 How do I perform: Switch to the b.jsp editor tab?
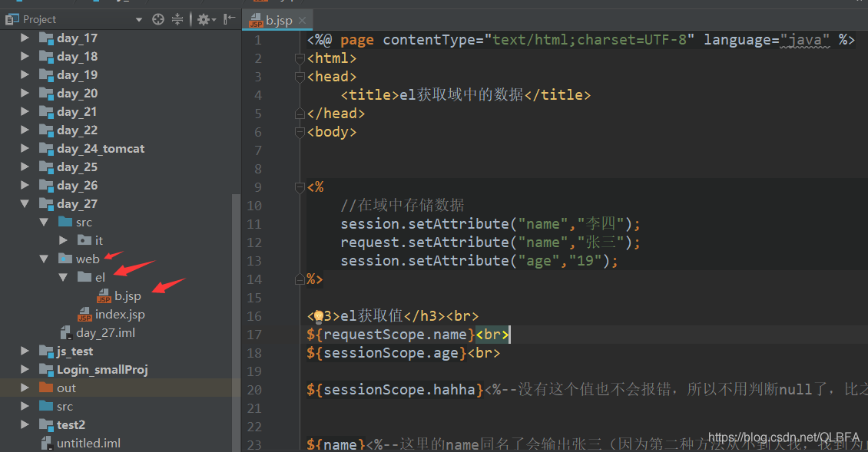coord(278,21)
